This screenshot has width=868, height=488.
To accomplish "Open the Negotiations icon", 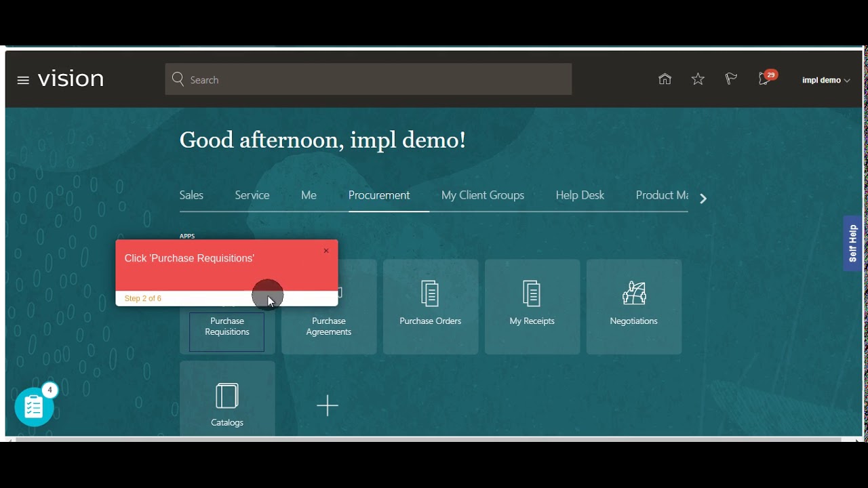I will [x=634, y=293].
